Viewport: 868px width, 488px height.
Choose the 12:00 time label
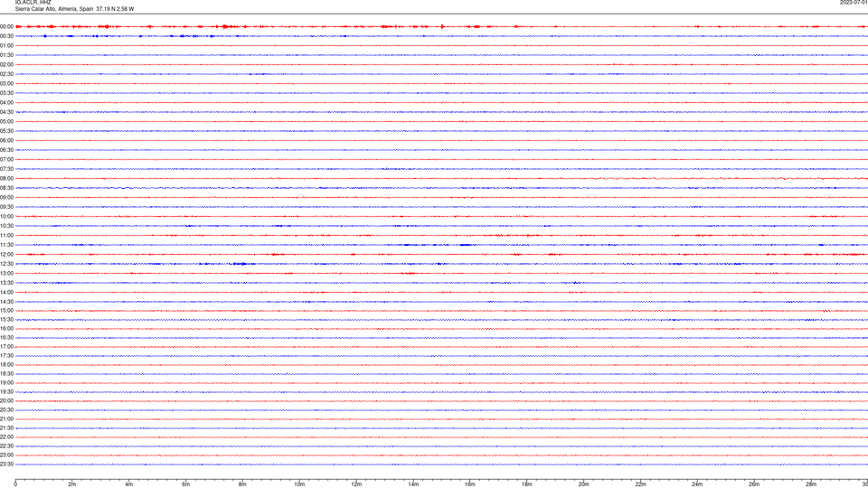coord(6,255)
